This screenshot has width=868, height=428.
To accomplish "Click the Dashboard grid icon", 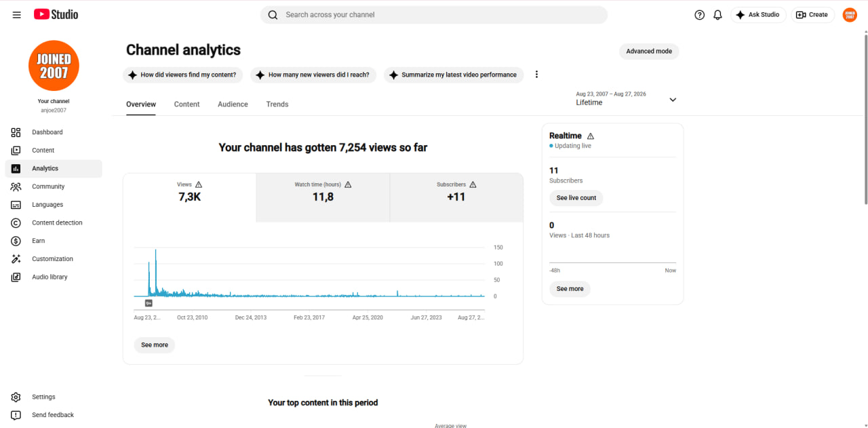I will (16, 132).
